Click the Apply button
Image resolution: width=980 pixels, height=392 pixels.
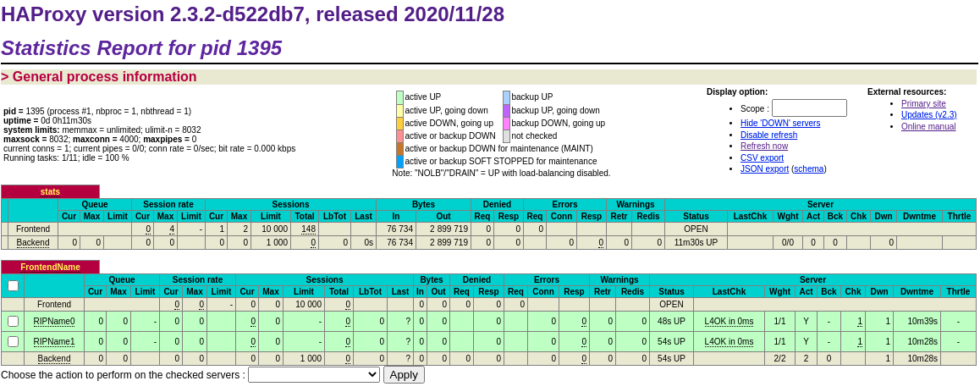coord(404,374)
